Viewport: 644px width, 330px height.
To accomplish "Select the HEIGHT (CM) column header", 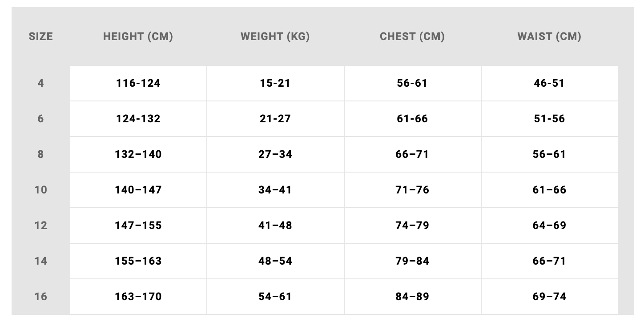I will coord(138,36).
